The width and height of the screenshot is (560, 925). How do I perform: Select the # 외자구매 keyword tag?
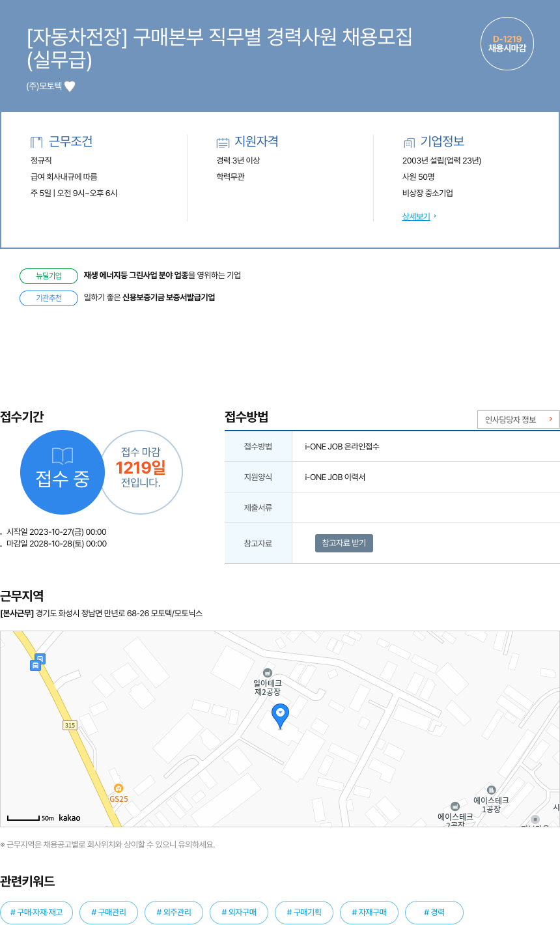pos(239,913)
